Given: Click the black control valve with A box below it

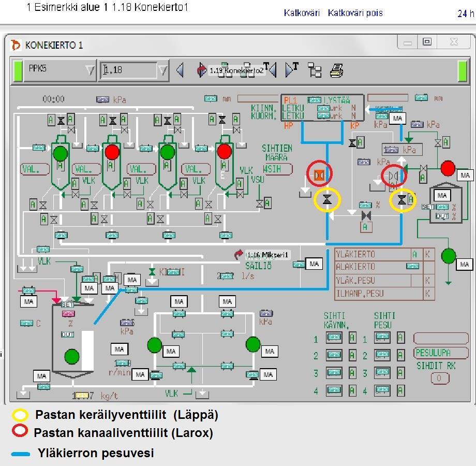Looking at the screenshot, I should click(x=366, y=216).
